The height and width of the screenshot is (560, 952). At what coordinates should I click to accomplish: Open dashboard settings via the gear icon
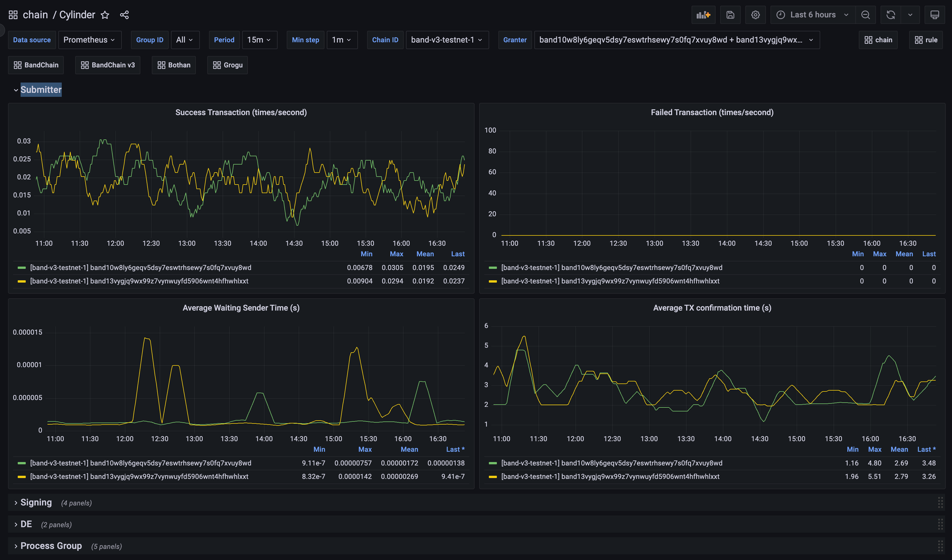tap(755, 15)
